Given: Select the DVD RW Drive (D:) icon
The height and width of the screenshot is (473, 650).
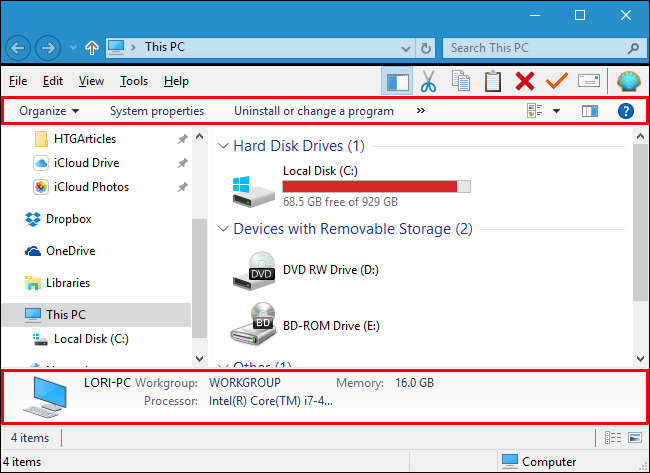Looking at the screenshot, I should tap(254, 271).
